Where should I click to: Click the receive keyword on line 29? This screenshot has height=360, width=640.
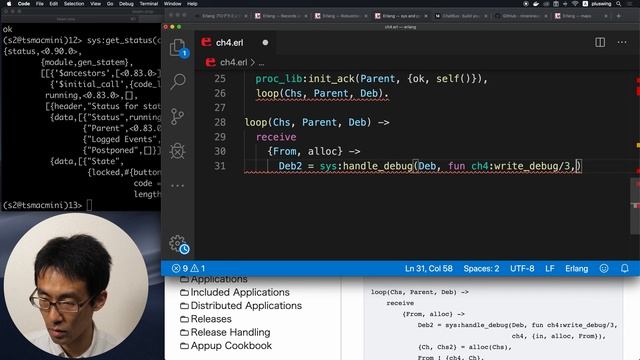pyautogui.click(x=276, y=137)
